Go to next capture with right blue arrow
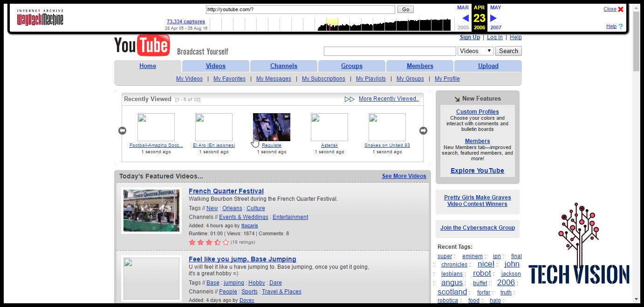Screen dimensions: 644x307 (493, 18)
